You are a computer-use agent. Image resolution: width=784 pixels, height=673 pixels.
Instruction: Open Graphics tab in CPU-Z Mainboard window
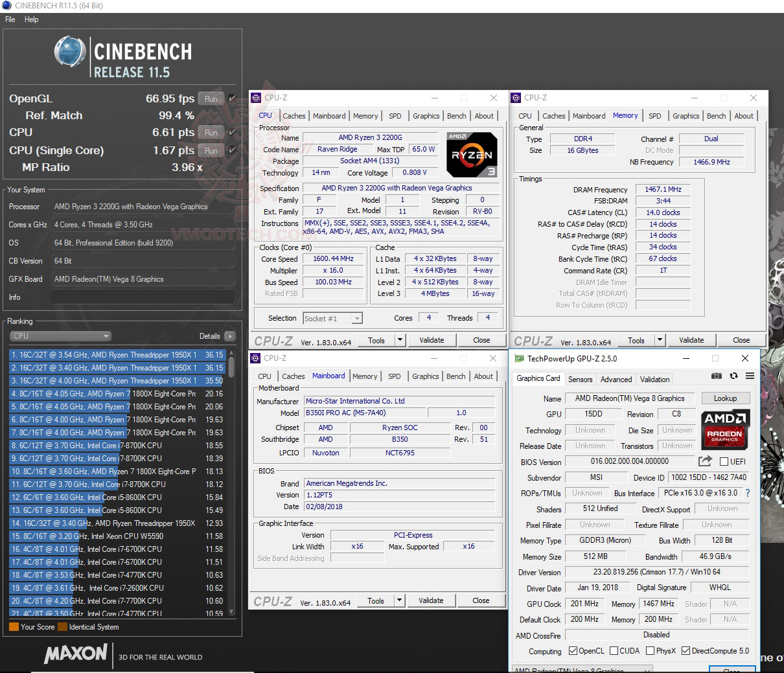pyautogui.click(x=426, y=376)
